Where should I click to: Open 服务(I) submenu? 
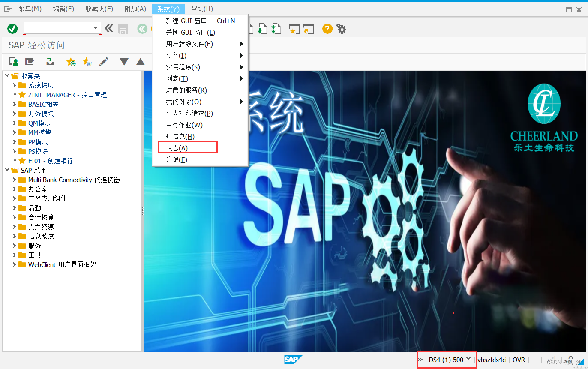tap(200, 55)
